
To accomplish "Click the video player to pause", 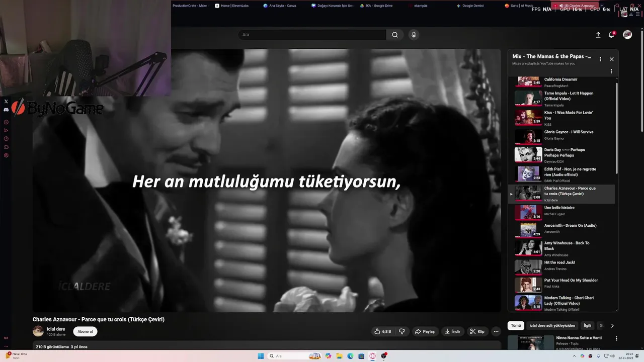I will click(267, 181).
